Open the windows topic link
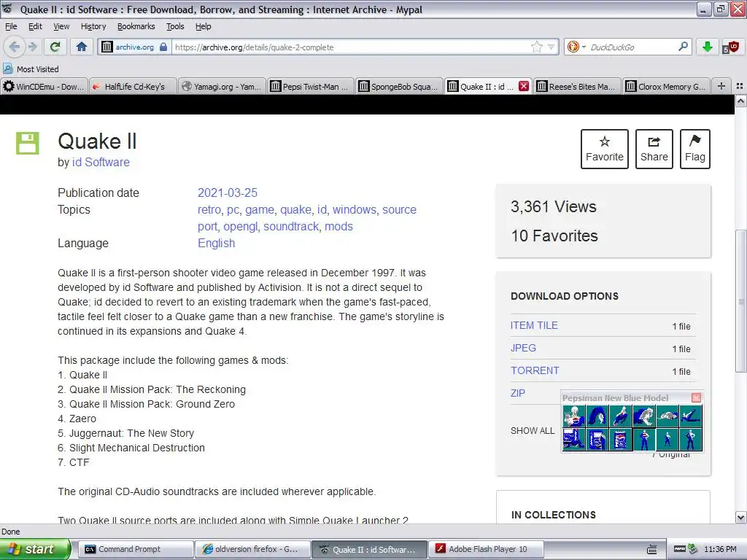The image size is (747, 560). pos(354,209)
